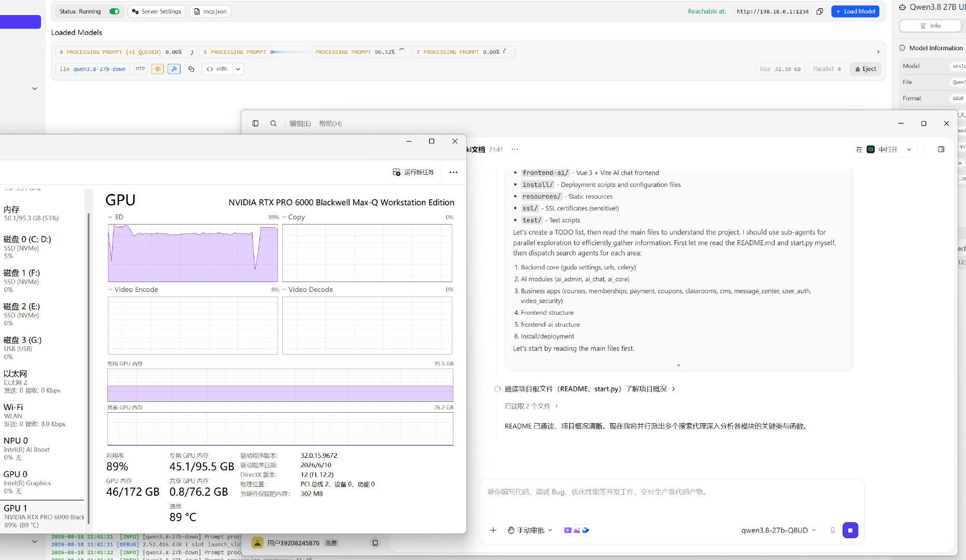The height and width of the screenshot is (560, 966).
Task: Select 以太网 in performance sidebar
Action: pyautogui.click(x=42, y=382)
